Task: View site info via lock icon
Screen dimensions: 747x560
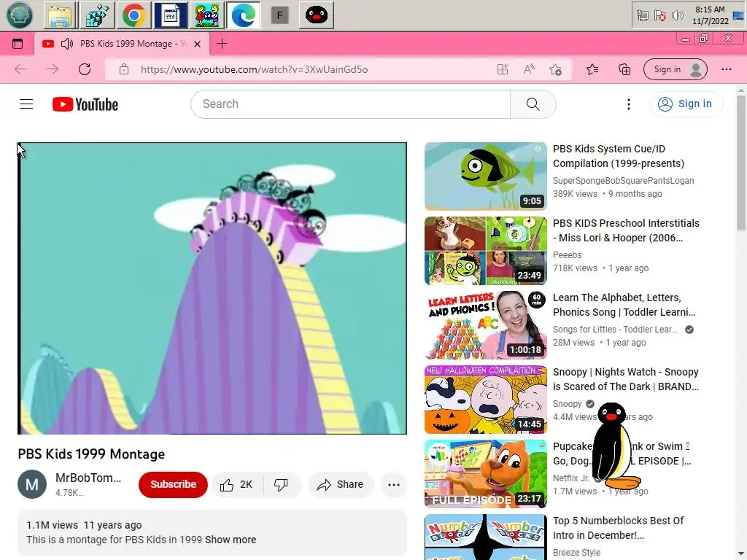Action: 124,69
